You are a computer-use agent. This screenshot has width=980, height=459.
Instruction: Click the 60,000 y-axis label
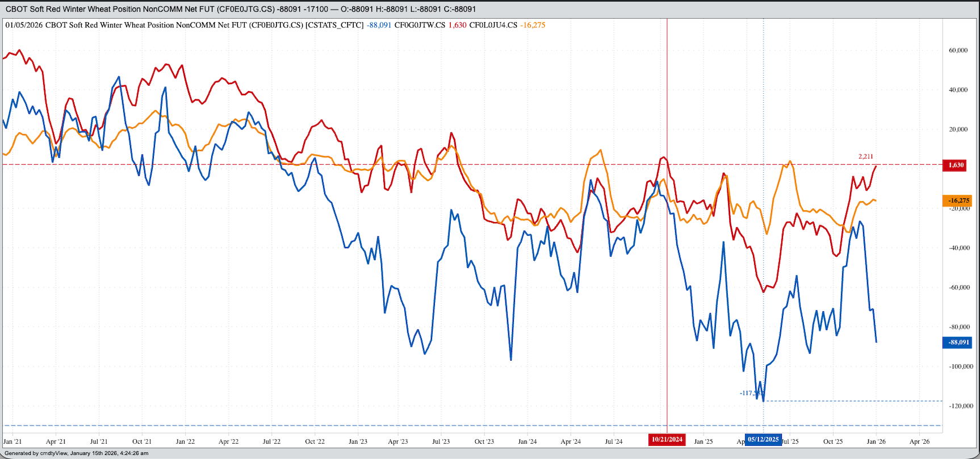(x=958, y=51)
